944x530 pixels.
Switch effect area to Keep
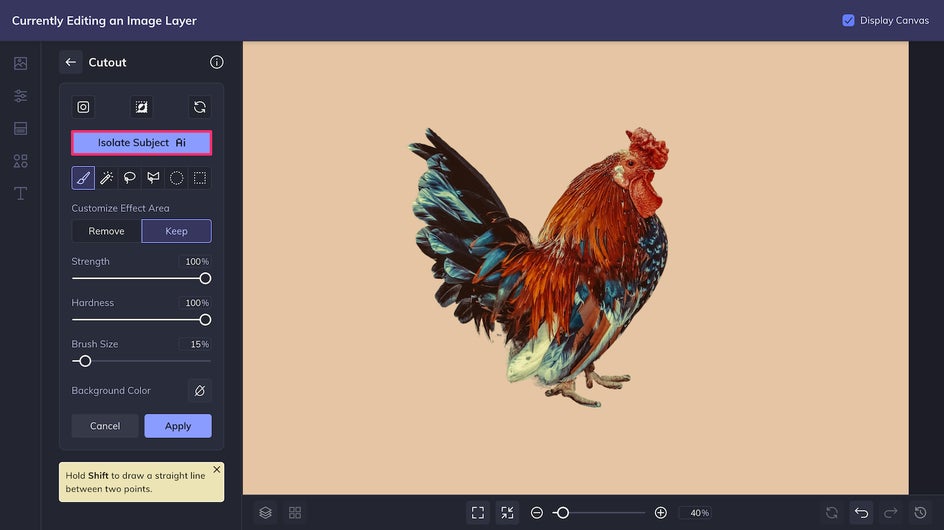(x=176, y=231)
